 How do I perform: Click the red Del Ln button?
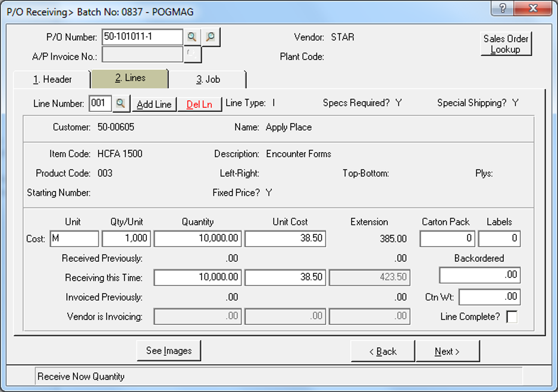tap(199, 104)
